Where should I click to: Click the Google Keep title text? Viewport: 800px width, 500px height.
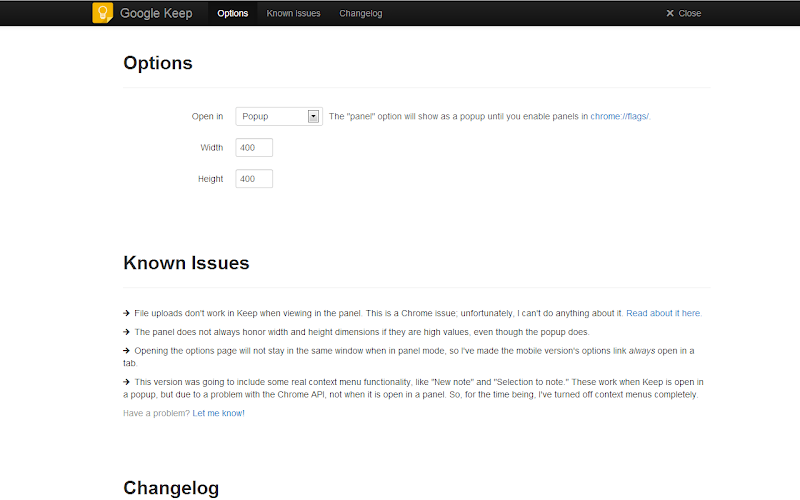pos(159,14)
